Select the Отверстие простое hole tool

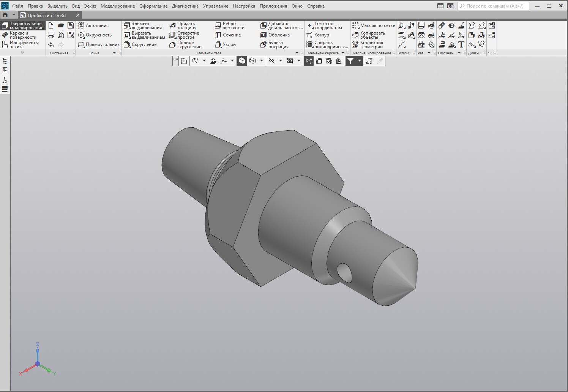tap(184, 35)
